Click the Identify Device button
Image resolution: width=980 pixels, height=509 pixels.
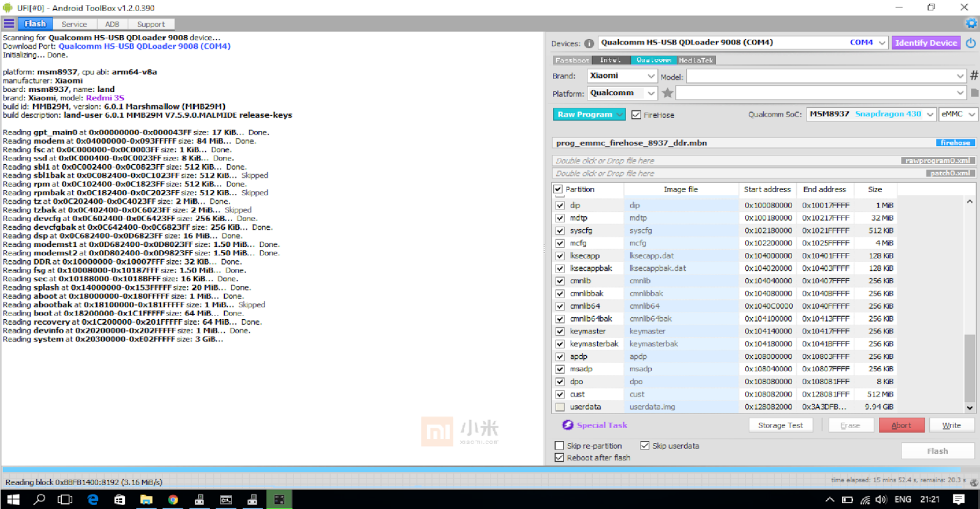pos(925,43)
